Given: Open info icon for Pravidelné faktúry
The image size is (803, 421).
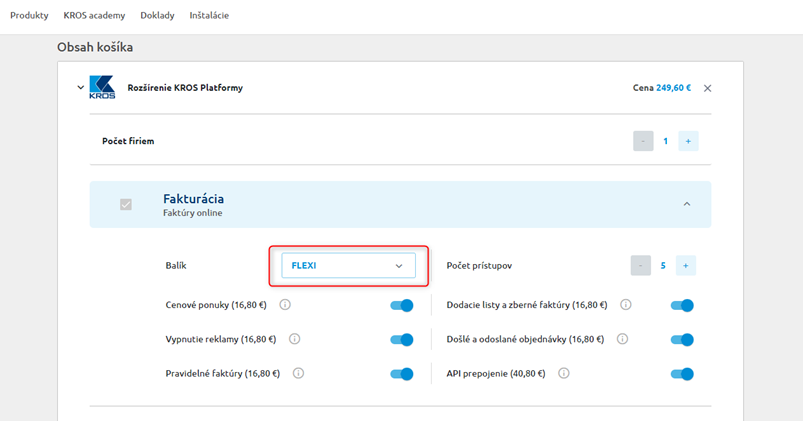Looking at the screenshot, I should pyautogui.click(x=298, y=373).
